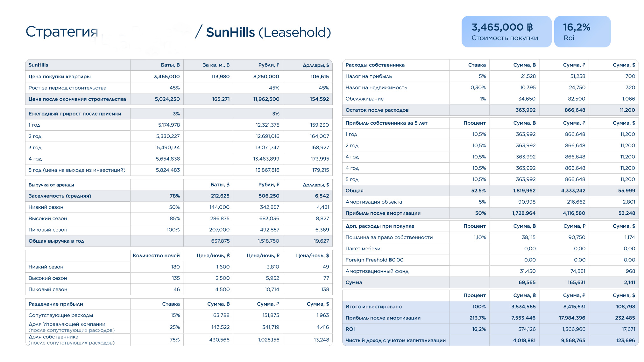
Task: Select the 'Прибыль собственника за 5 лет' header
Action: (386, 123)
